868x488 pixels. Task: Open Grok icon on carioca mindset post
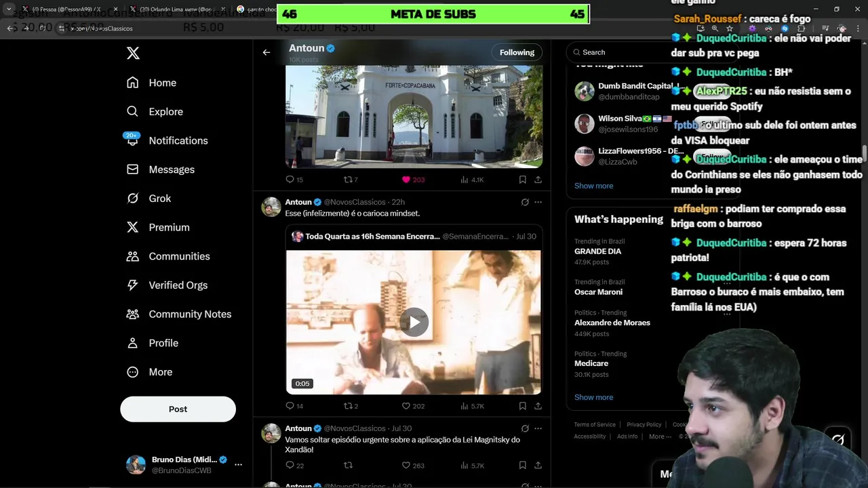[x=525, y=202]
